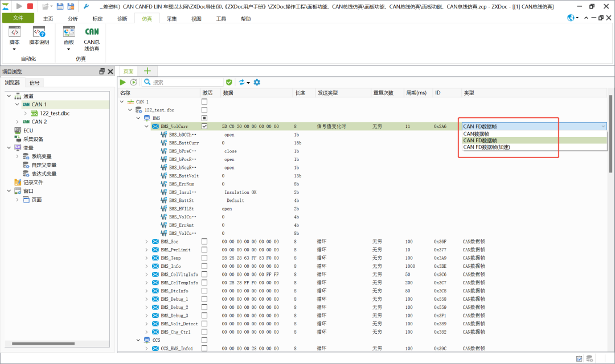Switch to the 采集 ribbon tab

[x=172, y=18]
